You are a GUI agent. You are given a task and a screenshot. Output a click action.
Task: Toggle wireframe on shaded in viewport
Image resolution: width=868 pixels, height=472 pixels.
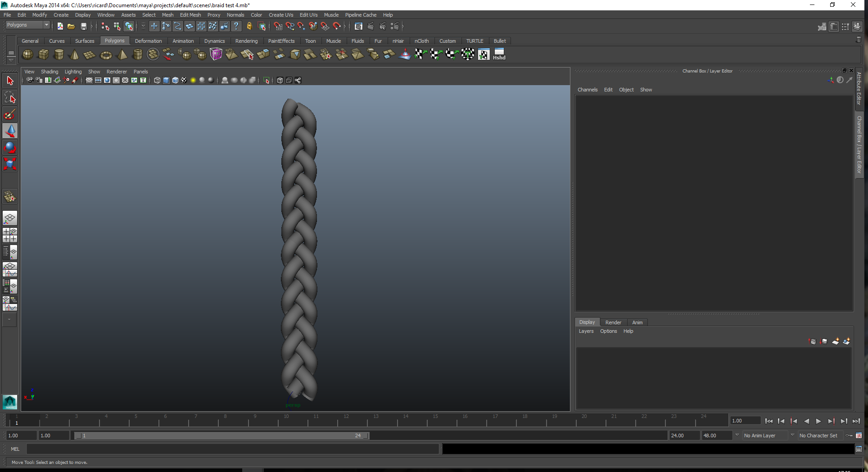click(x=175, y=80)
